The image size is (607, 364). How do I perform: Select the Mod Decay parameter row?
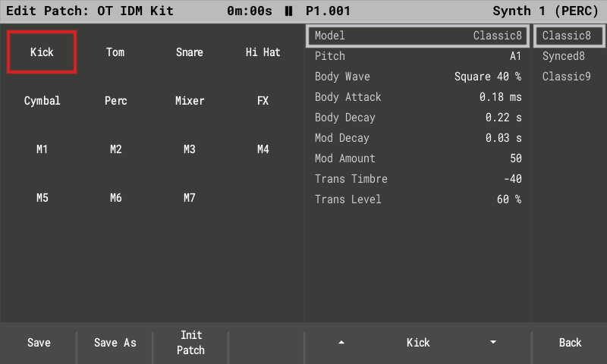(x=418, y=138)
